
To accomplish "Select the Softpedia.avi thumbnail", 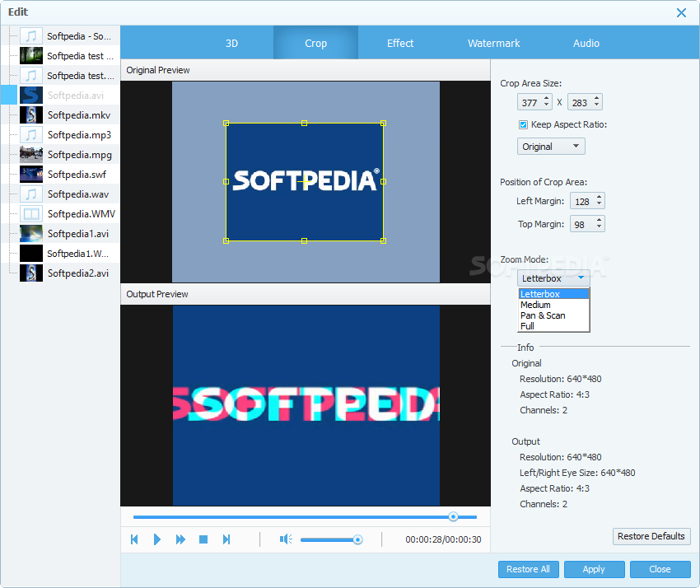I will (x=31, y=95).
